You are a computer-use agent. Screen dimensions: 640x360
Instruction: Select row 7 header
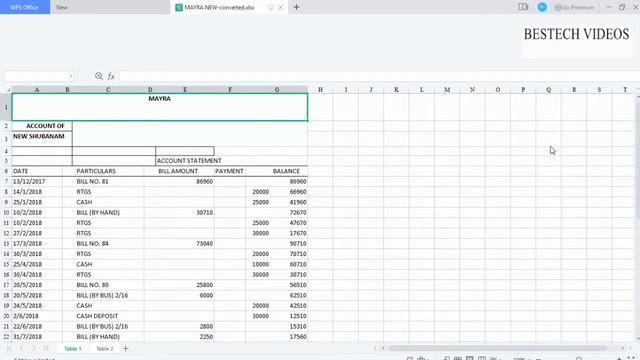tap(6, 181)
